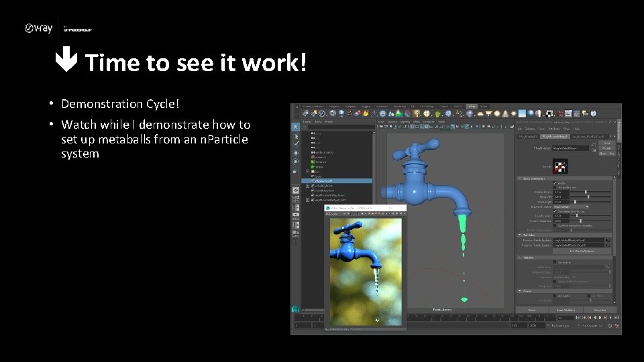Click the Presets button in Attribute Editor

click(x=606, y=148)
